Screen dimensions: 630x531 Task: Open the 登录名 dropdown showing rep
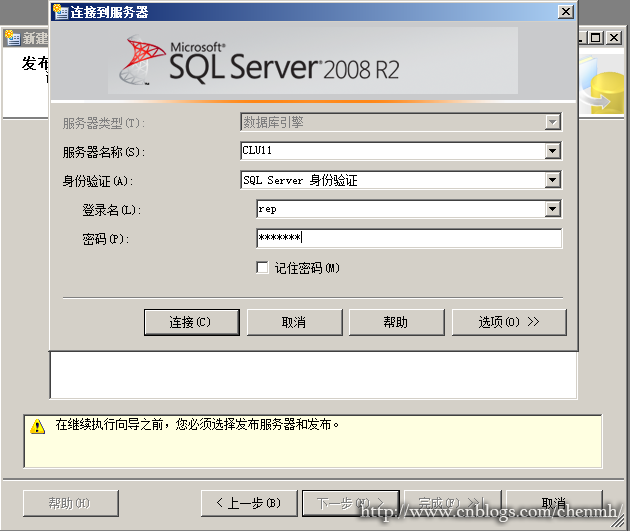(551, 210)
